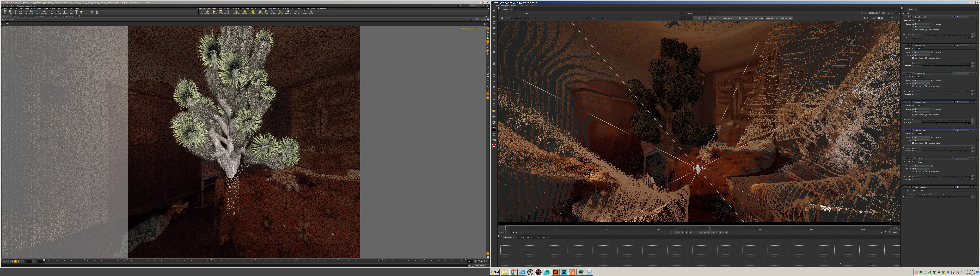Image resolution: width=980 pixels, height=276 pixels.
Task: Add a Point Light from the shelf
Action: [207, 12]
